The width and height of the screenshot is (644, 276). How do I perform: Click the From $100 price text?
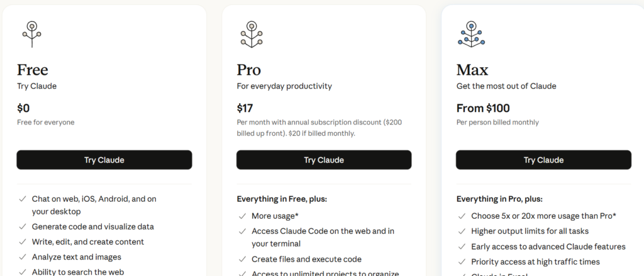483,108
